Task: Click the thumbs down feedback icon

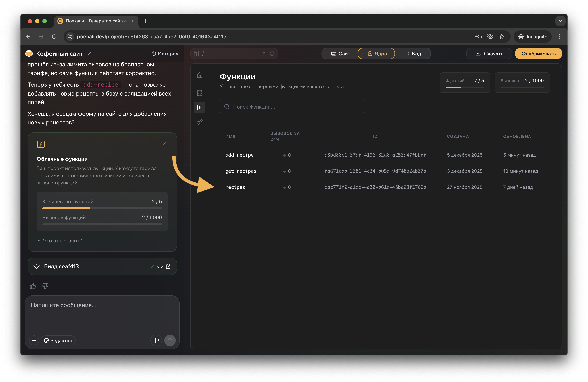Action: click(45, 286)
